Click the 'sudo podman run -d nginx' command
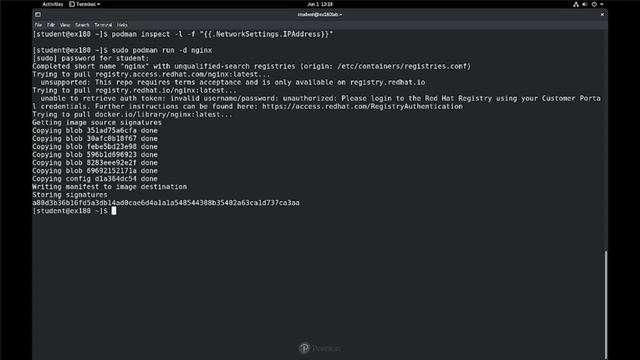The width and height of the screenshot is (640, 360). pyautogui.click(x=162, y=50)
